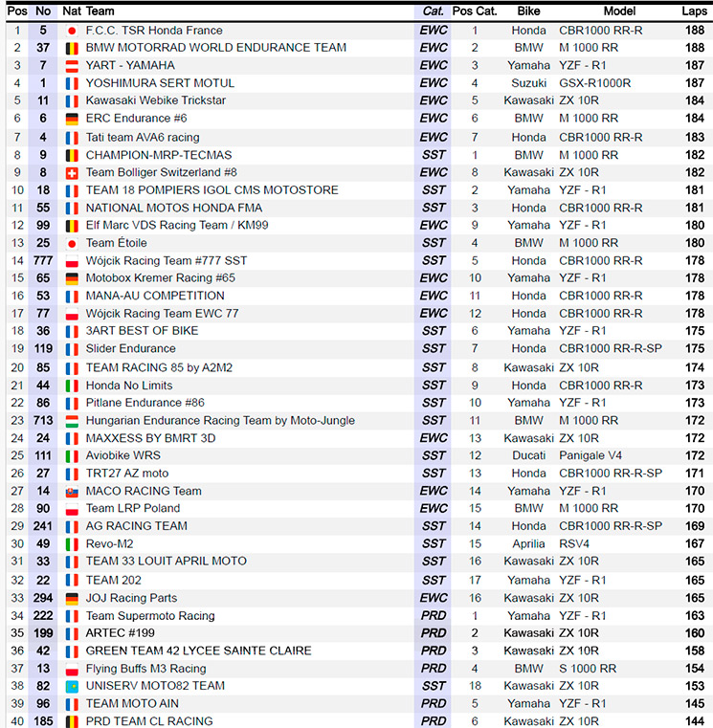Click Belgium flag beside Elf Marc VDS Racing Team
The width and height of the screenshot is (713, 728).
(72, 226)
